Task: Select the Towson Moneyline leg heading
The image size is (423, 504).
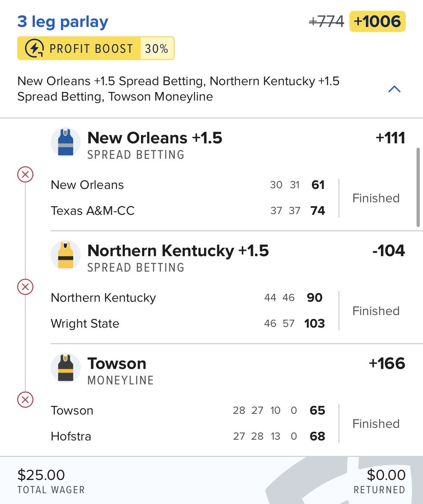Action: click(117, 364)
